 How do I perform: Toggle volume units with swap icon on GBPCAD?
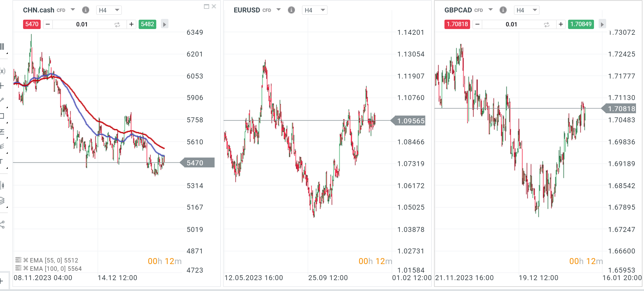(546, 24)
